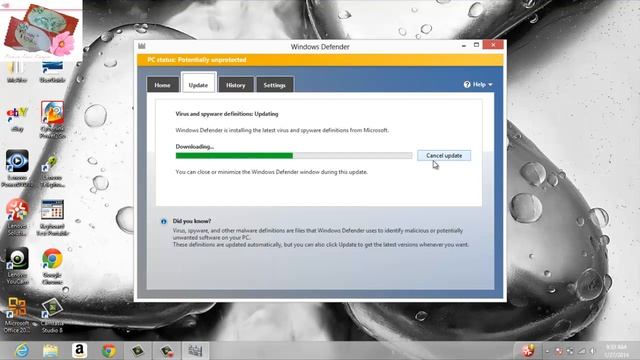Screen dimensions: 640x360
Task: Select the Lenovo YouCam desktop shortcut
Action: (17, 266)
